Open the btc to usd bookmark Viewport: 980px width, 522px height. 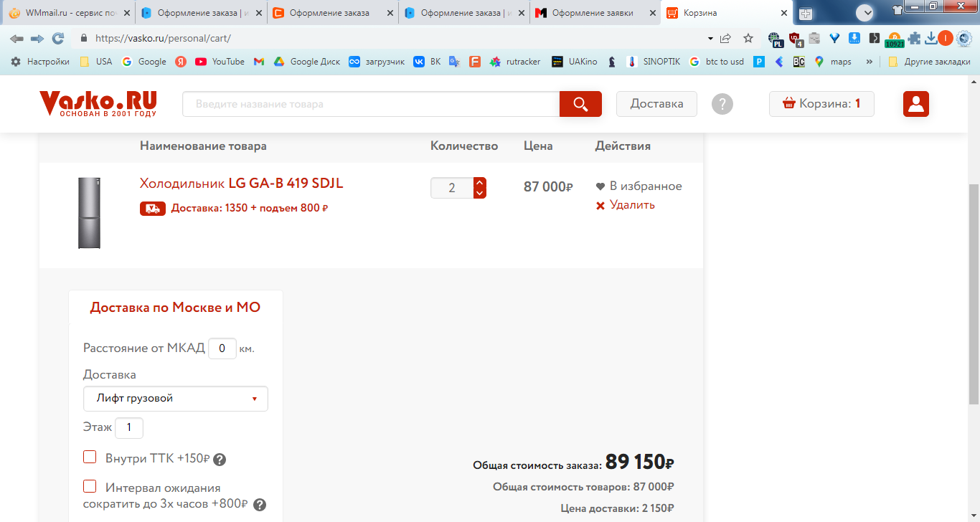pyautogui.click(x=716, y=62)
